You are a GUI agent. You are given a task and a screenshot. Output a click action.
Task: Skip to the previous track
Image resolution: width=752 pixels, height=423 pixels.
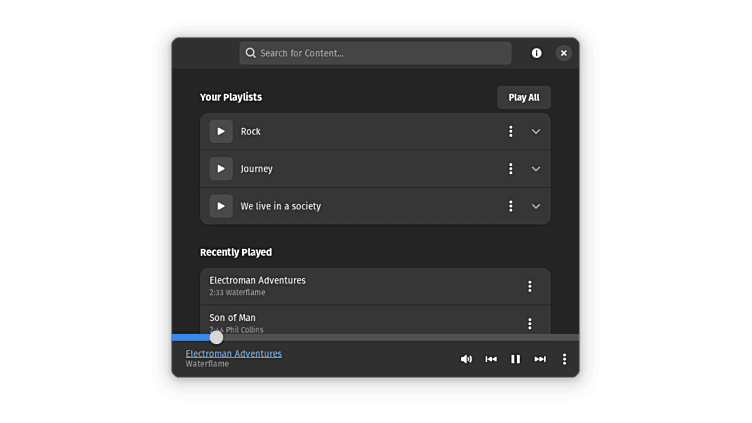491,359
